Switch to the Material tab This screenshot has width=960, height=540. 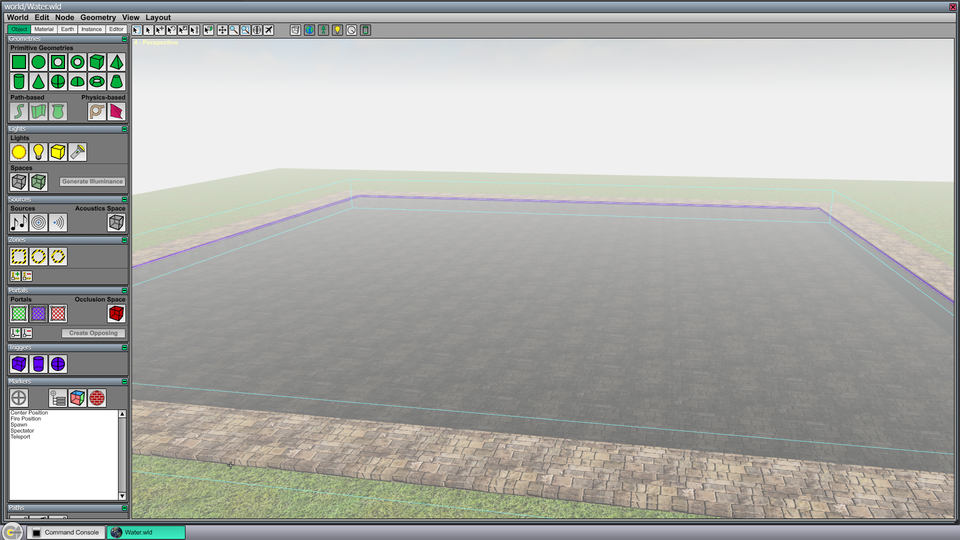43,29
